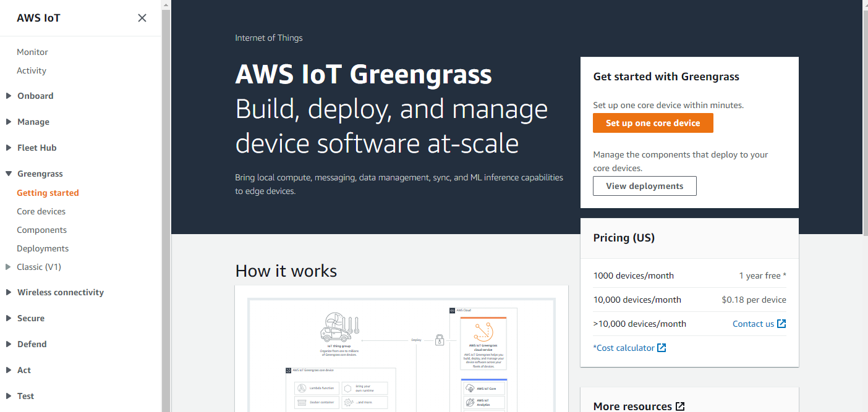Viewport: 868px width, 412px height.
Task: Go to Components page
Action: [x=41, y=230]
